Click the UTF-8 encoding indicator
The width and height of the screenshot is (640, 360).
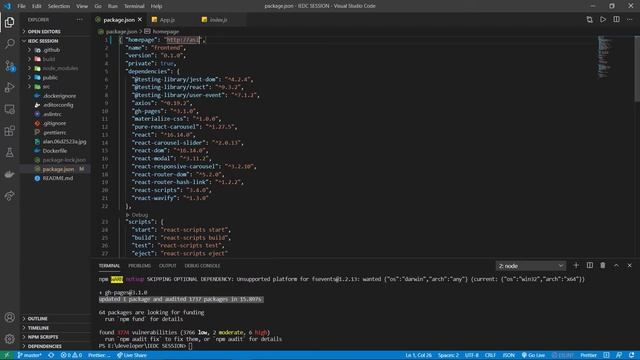(472, 355)
